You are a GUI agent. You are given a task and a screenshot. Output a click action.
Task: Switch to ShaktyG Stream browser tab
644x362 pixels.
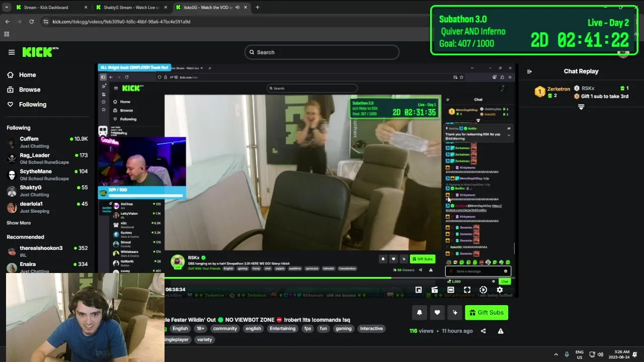coord(131,8)
